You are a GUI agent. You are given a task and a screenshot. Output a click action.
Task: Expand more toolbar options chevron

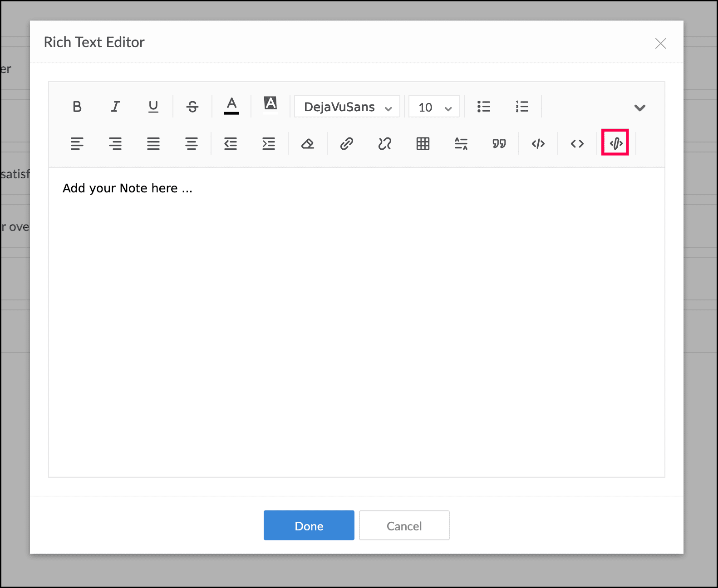[640, 108]
